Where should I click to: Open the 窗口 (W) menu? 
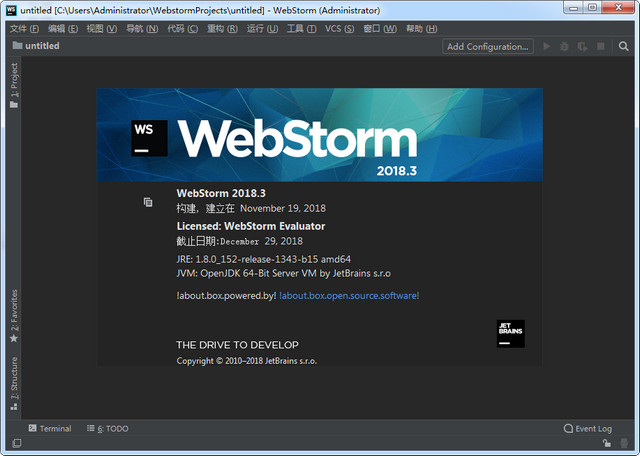(380, 29)
